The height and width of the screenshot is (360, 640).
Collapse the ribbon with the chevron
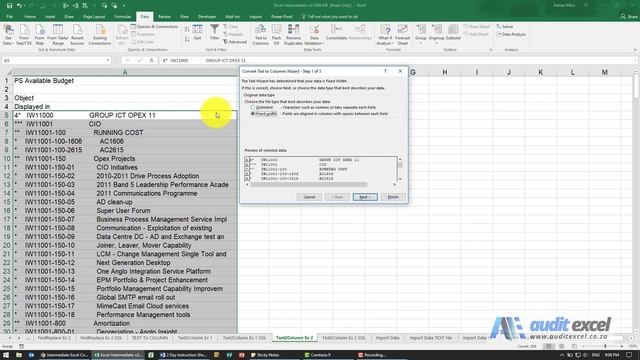pyautogui.click(x=635, y=50)
